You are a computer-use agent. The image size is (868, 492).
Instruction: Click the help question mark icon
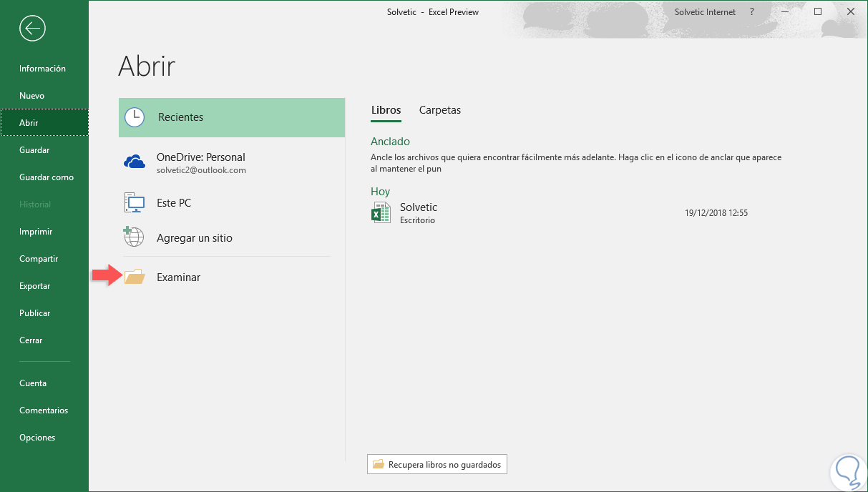751,12
